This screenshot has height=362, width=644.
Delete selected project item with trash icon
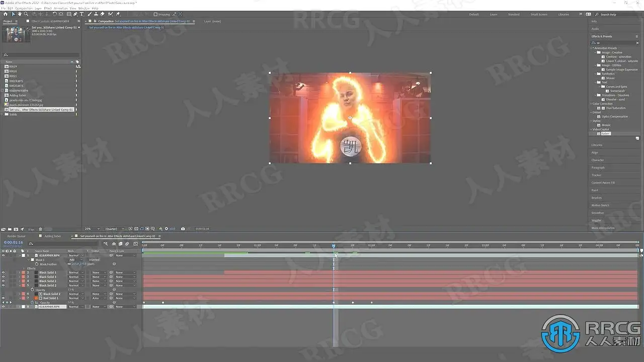coord(40,229)
